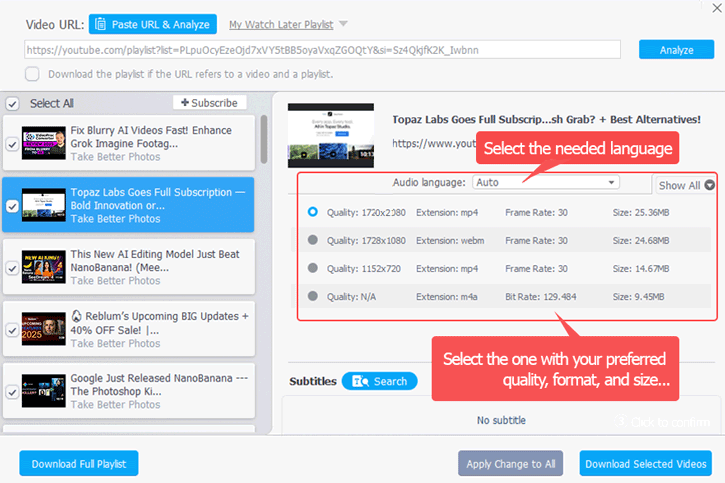
Task: Toggle the Select All checkbox
Action: [12, 104]
